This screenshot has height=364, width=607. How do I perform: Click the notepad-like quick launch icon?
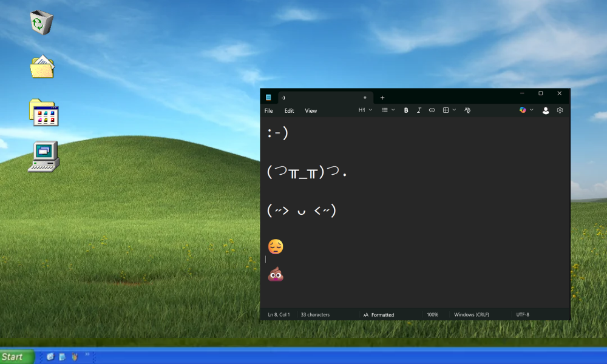point(62,357)
